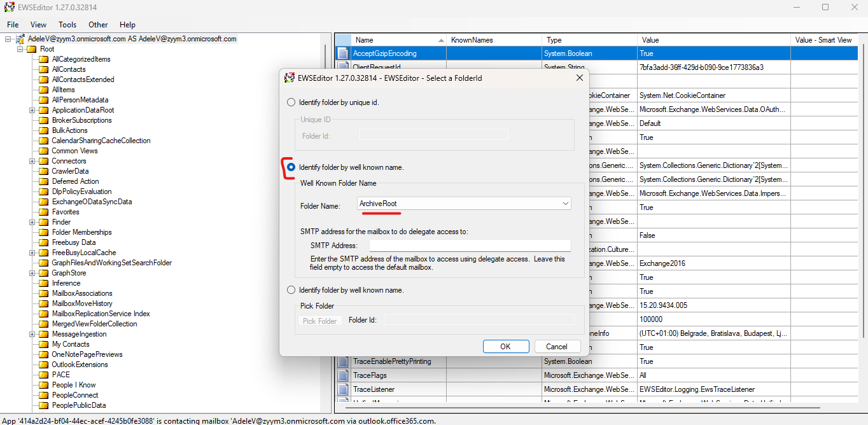The height and width of the screenshot is (425, 868).
Task: Open the Folder Name ArchiveRoot dropdown
Action: coord(566,204)
